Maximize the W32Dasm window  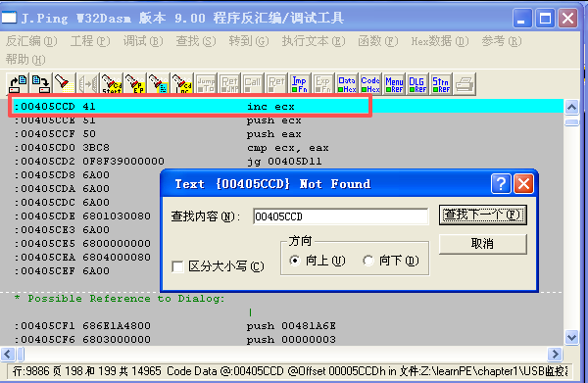click(x=545, y=18)
